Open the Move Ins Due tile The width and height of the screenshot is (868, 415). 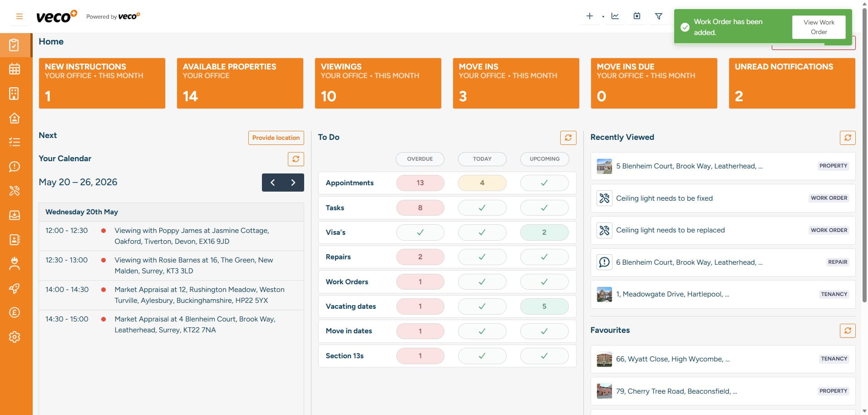[654, 83]
